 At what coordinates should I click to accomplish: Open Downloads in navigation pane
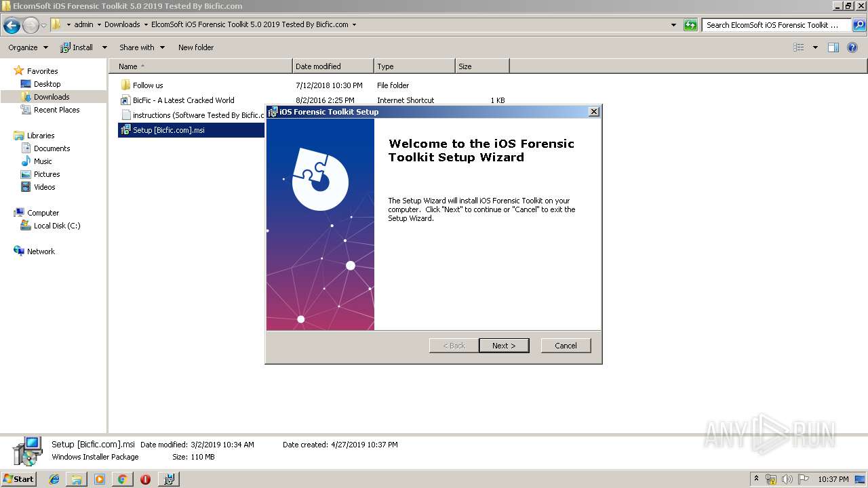(x=52, y=97)
